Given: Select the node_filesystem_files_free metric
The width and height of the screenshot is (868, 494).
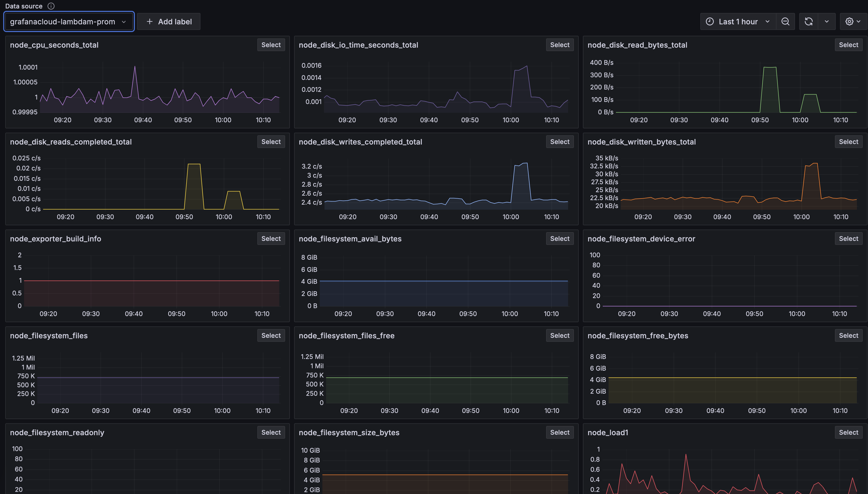Looking at the screenshot, I should [560, 335].
